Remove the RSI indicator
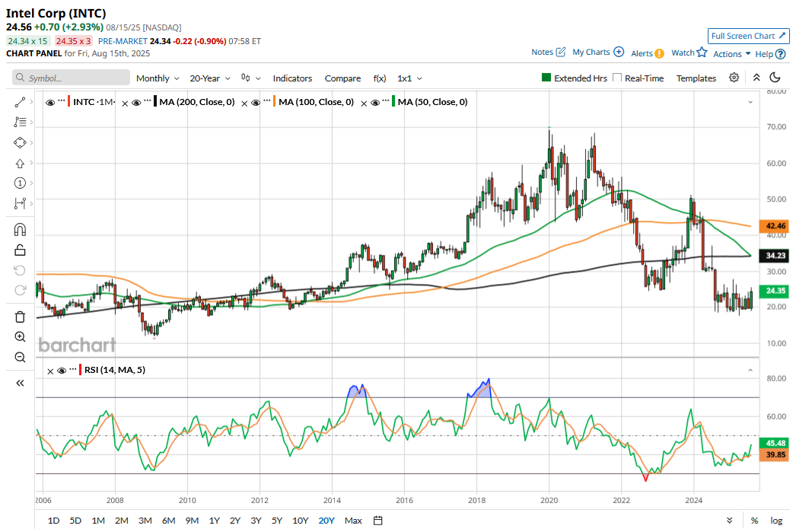Image resolution: width=799 pixels, height=532 pixels. [50, 371]
